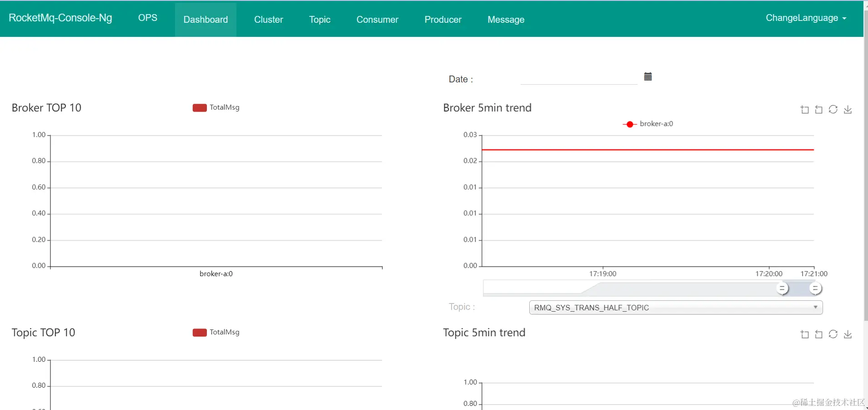Viewport: 868px width, 410px height.
Task: Expand the Topic selector showing RMQ_SYS_TRANS_HALF_TOPIC
Action: 676,308
